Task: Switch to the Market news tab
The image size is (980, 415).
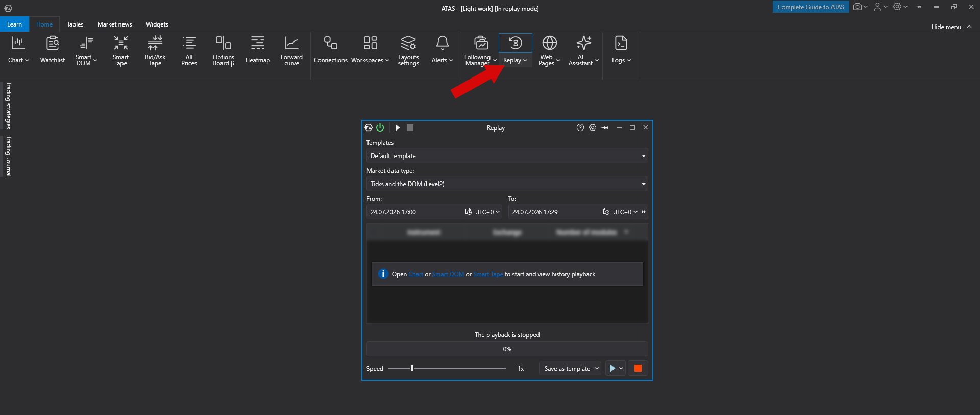Action: pos(115,24)
